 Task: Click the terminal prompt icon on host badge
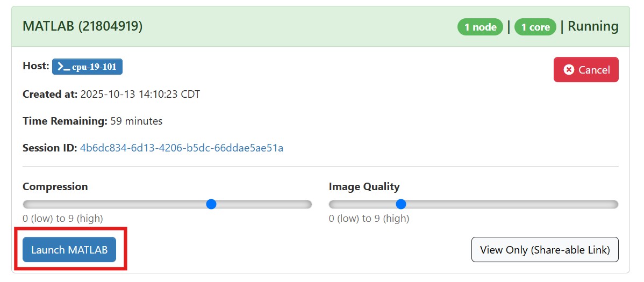[63, 67]
